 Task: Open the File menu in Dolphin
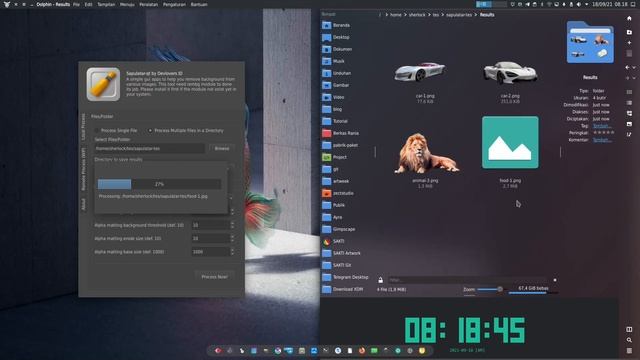[x=76, y=4]
